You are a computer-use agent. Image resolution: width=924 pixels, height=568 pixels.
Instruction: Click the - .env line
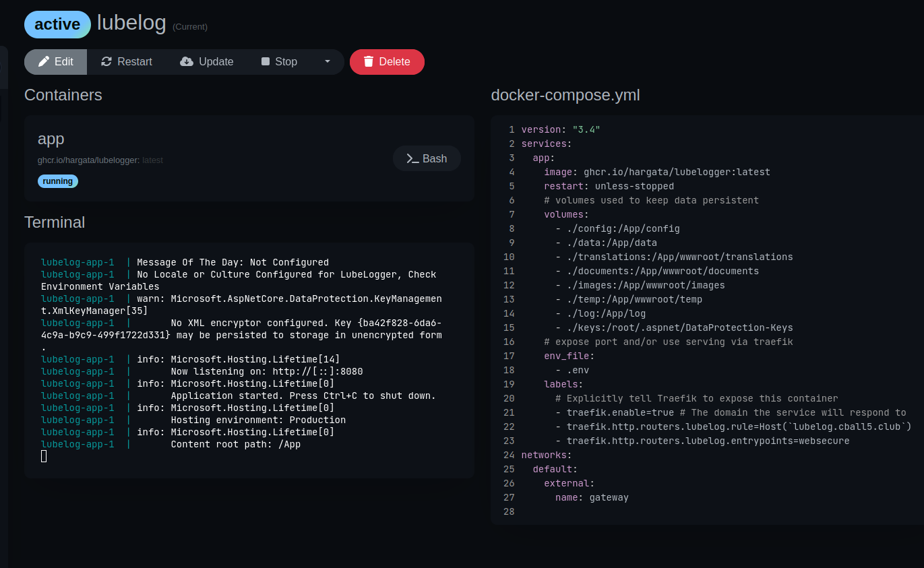(x=572, y=370)
